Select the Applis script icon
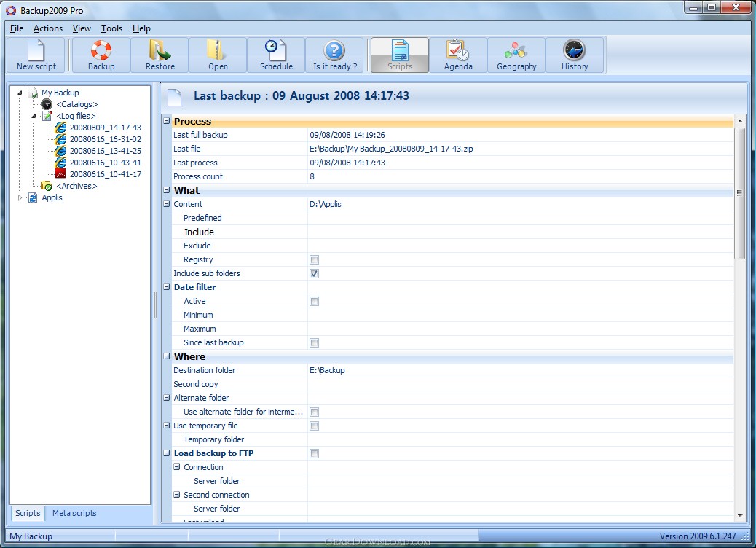This screenshot has width=756, height=548. coord(33,197)
